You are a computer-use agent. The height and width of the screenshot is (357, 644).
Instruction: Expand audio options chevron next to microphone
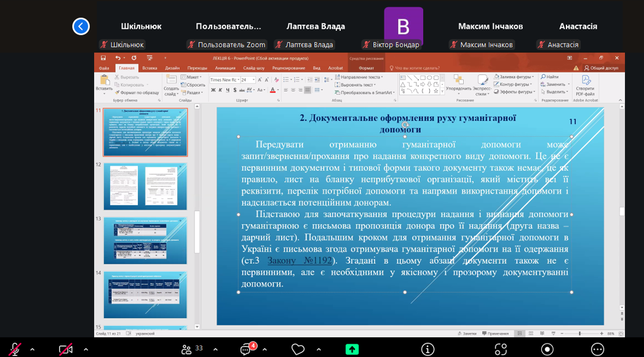(x=33, y=349)
